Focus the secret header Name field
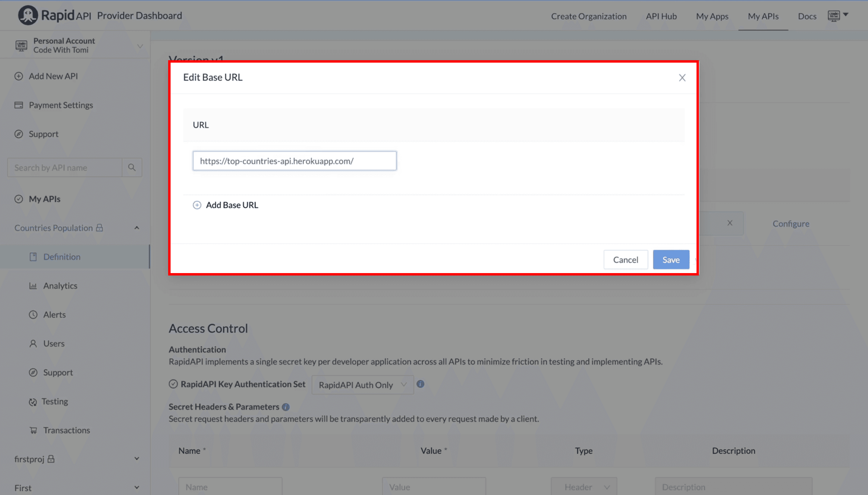 pyautogui.click(x=230, y=487)
